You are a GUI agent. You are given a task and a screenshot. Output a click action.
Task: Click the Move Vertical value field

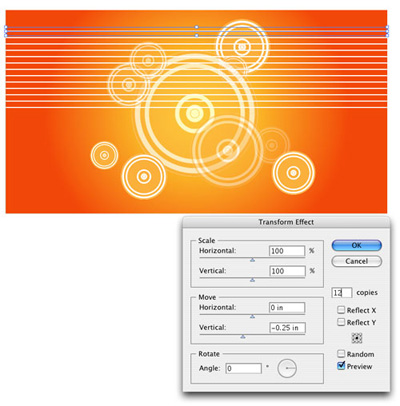pos(287,328)
